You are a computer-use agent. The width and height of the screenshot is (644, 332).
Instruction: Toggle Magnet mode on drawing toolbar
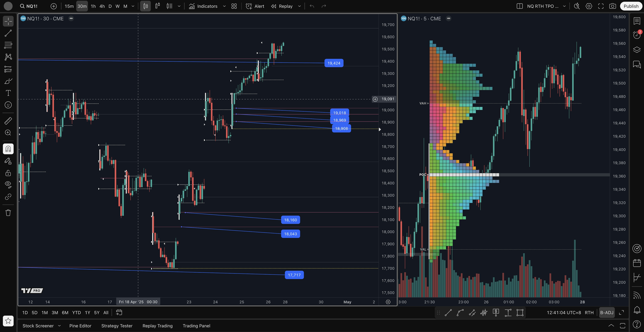[x=8, y=149]
